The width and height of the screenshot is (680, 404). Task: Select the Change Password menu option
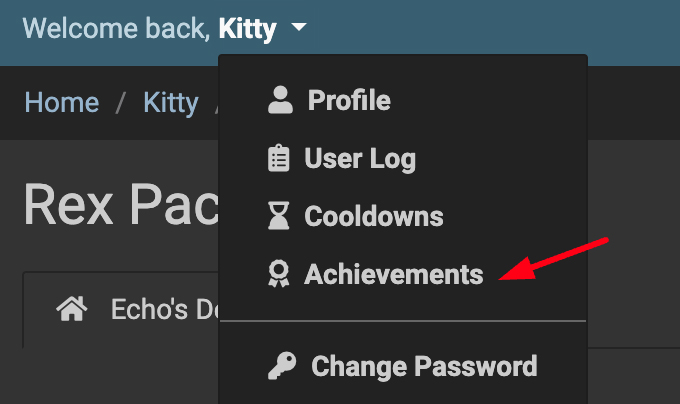pos(424,366)
